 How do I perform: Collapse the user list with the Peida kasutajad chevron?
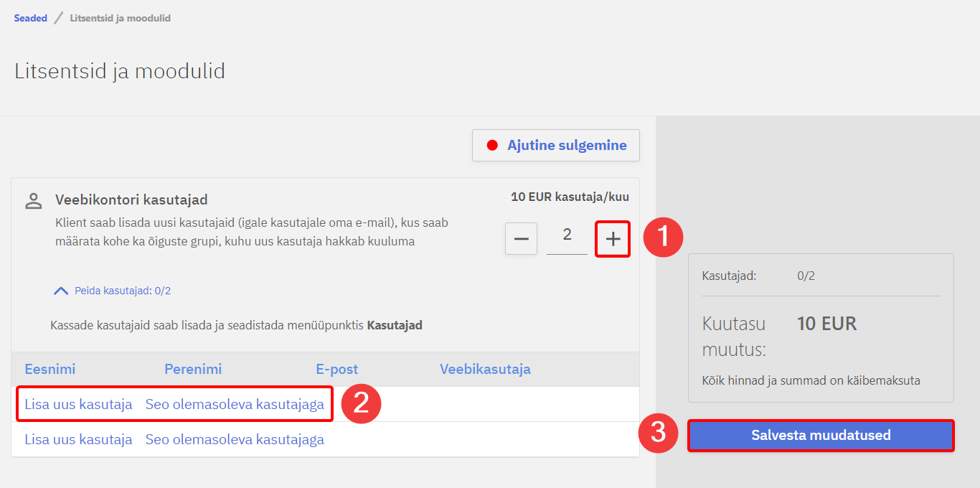pyautogui.click(x=62, y=291)
